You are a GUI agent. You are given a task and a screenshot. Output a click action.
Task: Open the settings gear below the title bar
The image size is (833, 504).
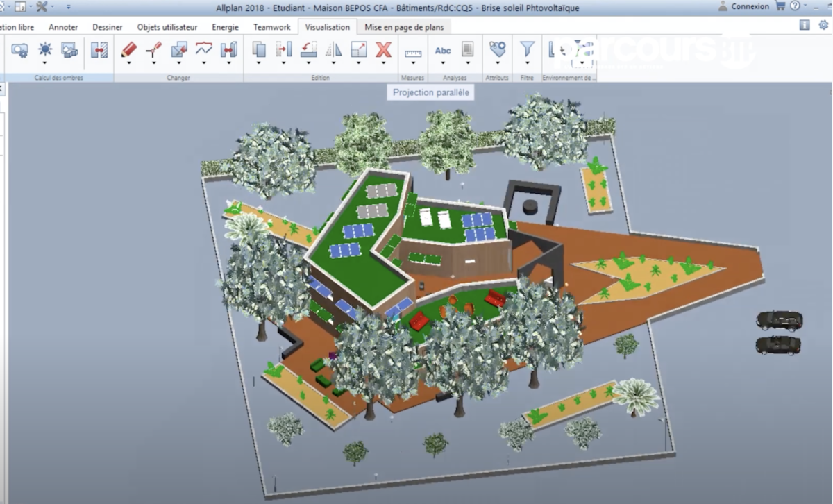click(x=823, y=25)
